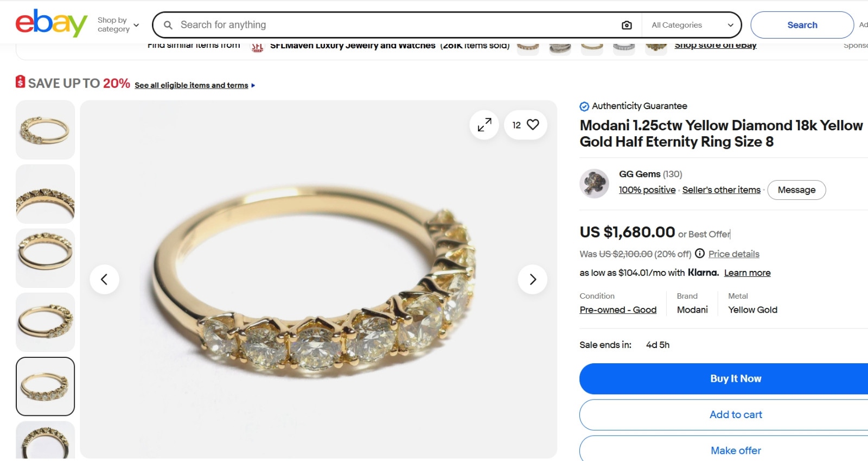
Task: Add item to watchlist heart icon
Action: [x=533, y=125]
